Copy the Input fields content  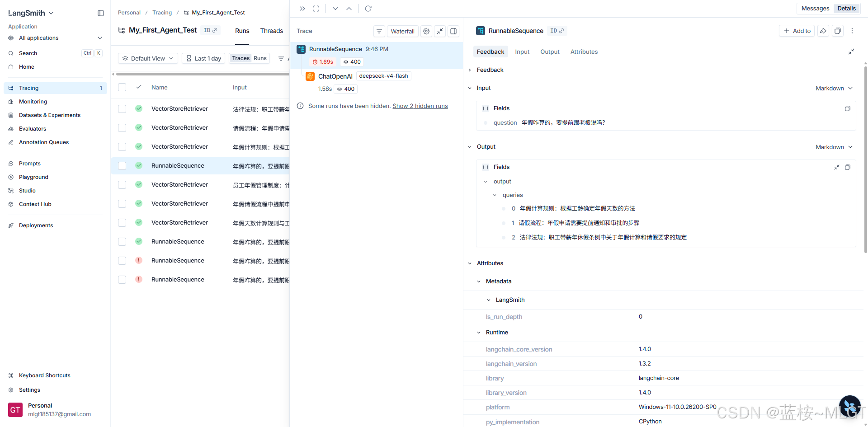[x=848, y=108]
